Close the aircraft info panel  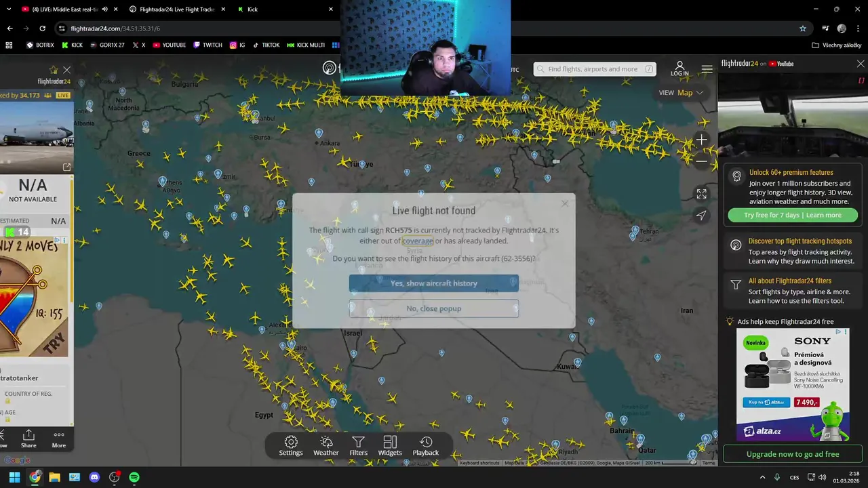point(66,70)
